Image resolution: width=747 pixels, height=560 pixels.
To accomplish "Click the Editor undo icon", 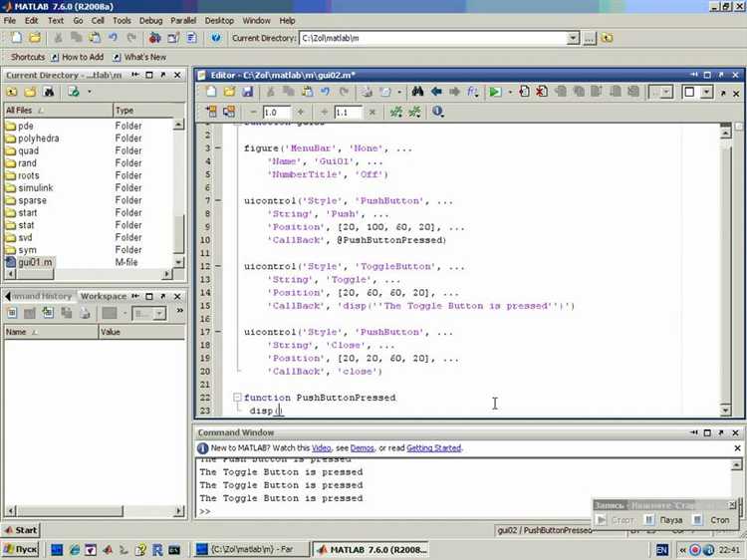I will [x=325, y=92].
